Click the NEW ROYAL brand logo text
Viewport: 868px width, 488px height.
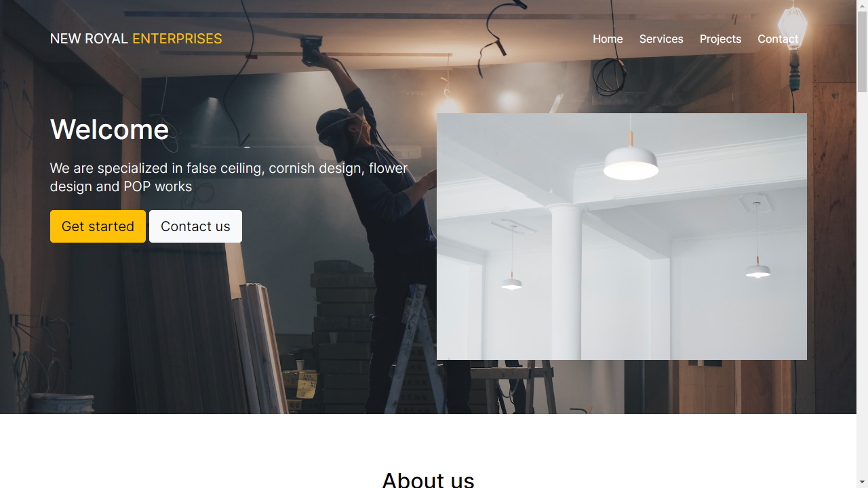tap(89, 39)
